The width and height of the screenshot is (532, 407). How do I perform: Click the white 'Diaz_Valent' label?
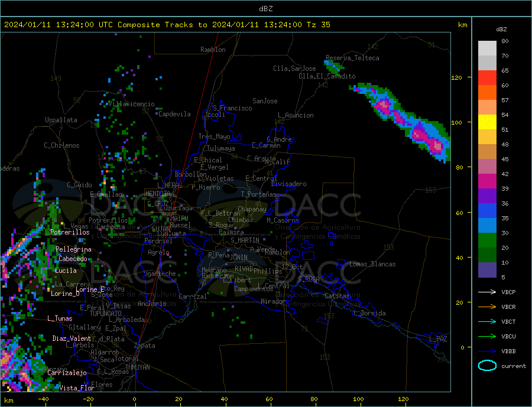tap(72, 338)
